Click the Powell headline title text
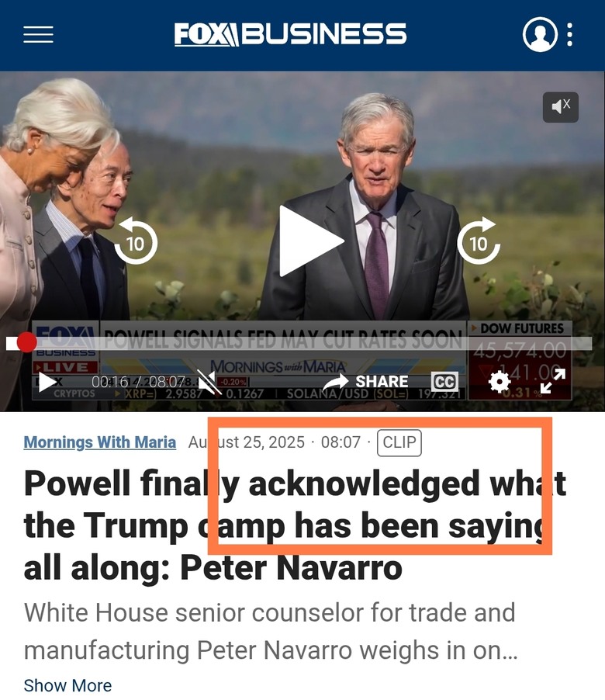Screen dimensions: 605x700 (x=295, y=525)
